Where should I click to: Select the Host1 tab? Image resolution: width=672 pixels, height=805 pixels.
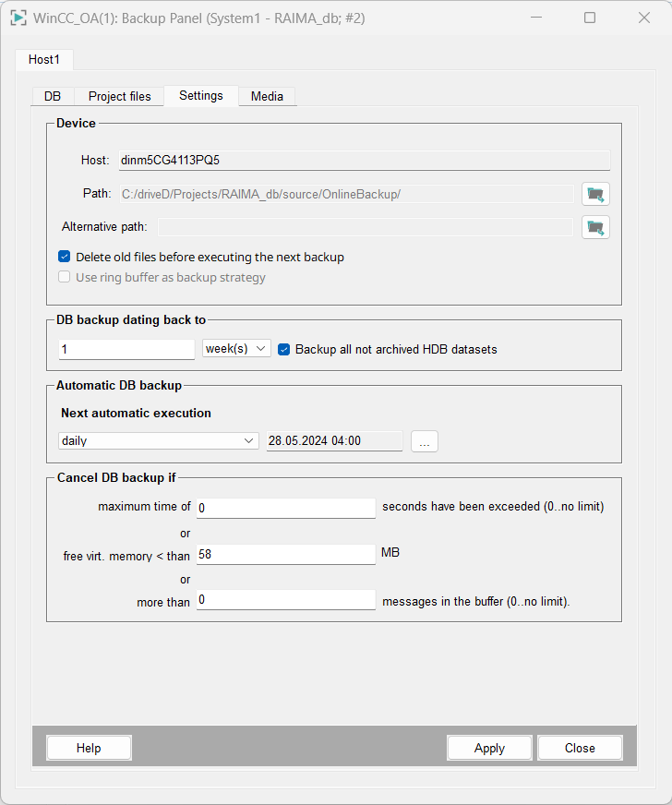click(x=44, y=59)
